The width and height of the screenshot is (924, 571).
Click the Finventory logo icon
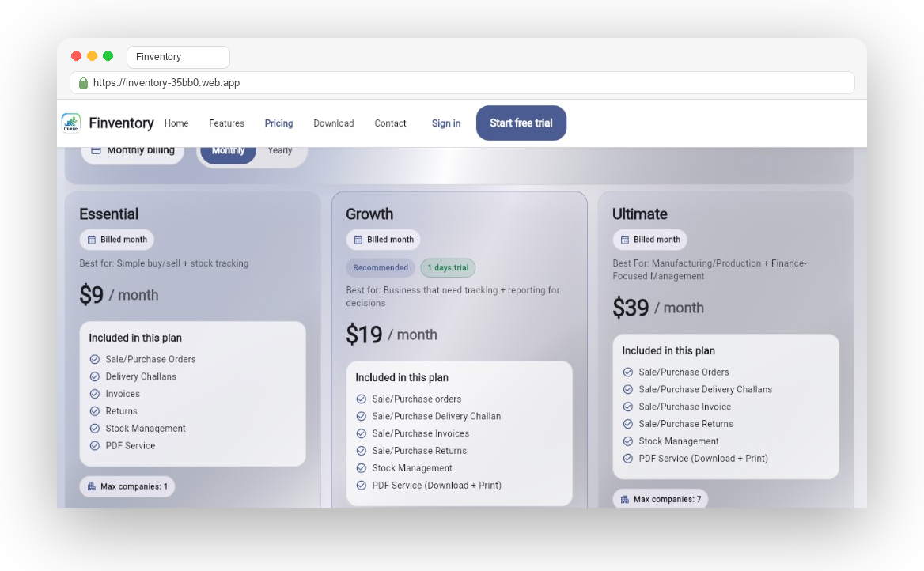[70, 123]
